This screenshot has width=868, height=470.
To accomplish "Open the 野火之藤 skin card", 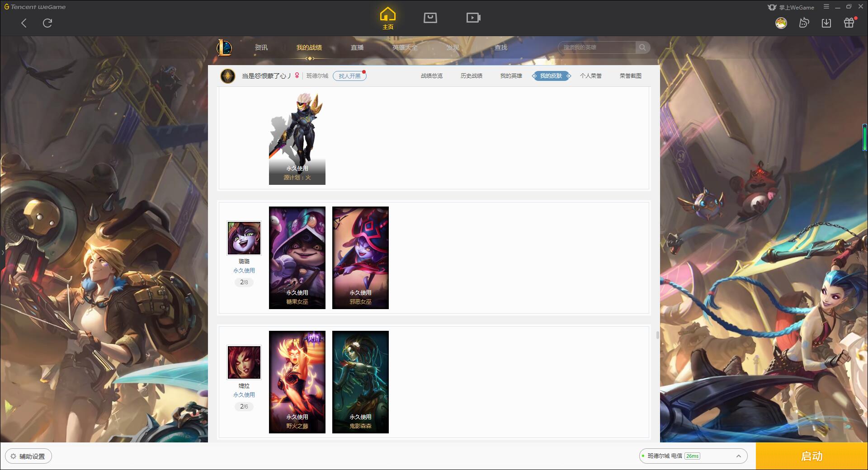I will (x=297, y=382).
